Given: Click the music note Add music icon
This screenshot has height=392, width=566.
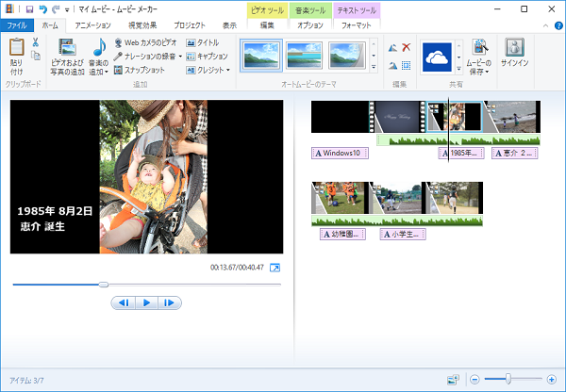Looking at the screenshot, I should 99,47.
